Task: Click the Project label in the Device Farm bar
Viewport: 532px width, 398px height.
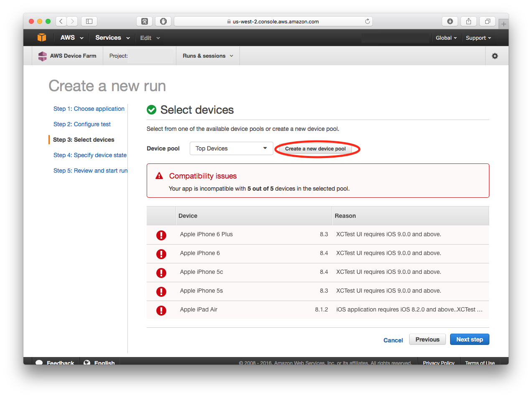Action: tap(119, 56)
